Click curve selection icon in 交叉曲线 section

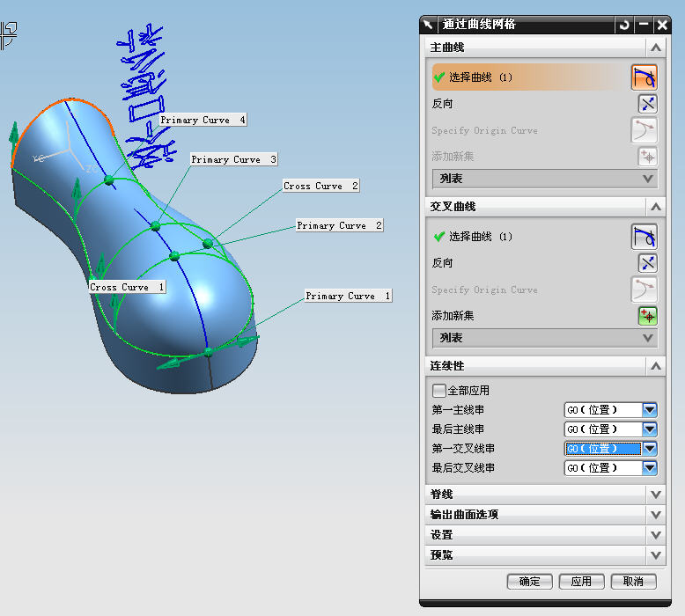click(644, 237)
